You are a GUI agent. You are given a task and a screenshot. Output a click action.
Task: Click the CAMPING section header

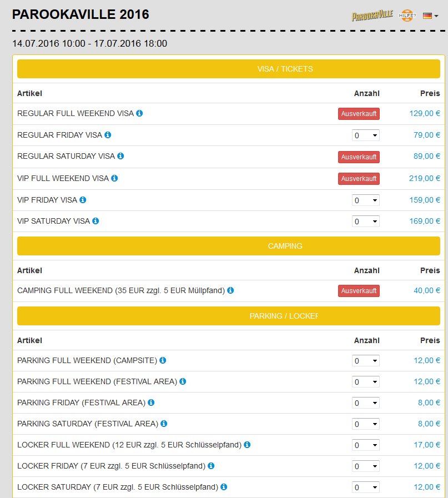(x=229, y=246)
